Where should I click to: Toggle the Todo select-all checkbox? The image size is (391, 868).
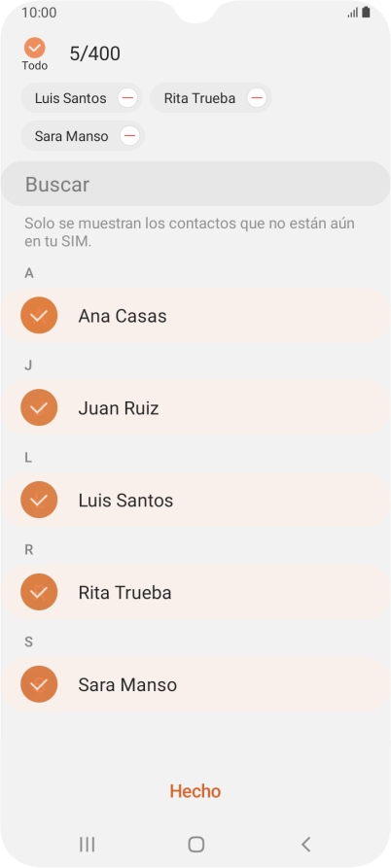pyautogui.click(x=35, y=49)
